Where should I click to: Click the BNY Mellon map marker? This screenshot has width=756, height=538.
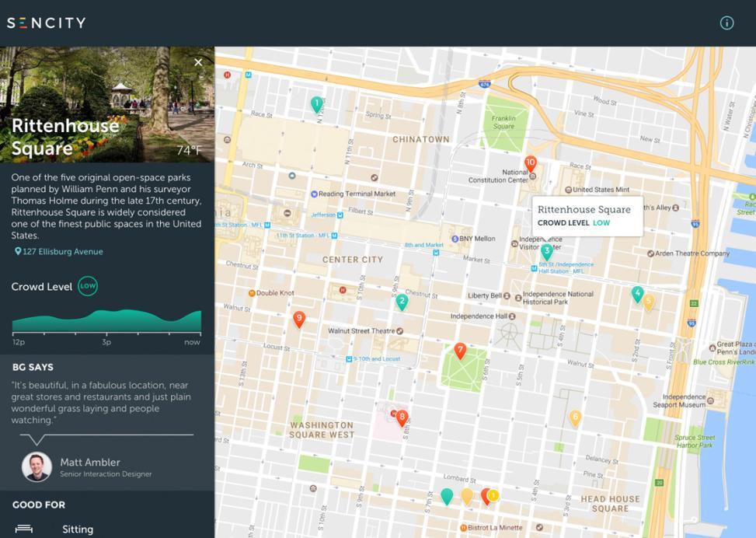point(455,239)
